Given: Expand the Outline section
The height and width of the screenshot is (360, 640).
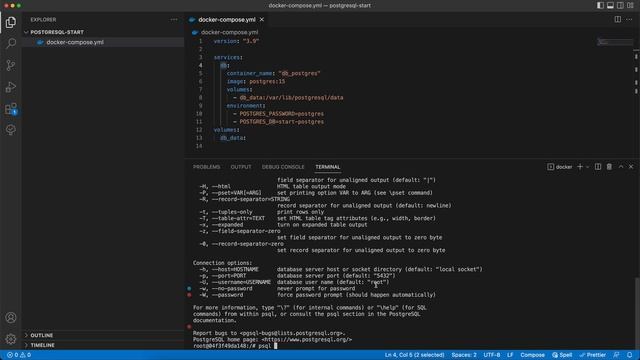Looking at the screenshot, I should (42, 335).
